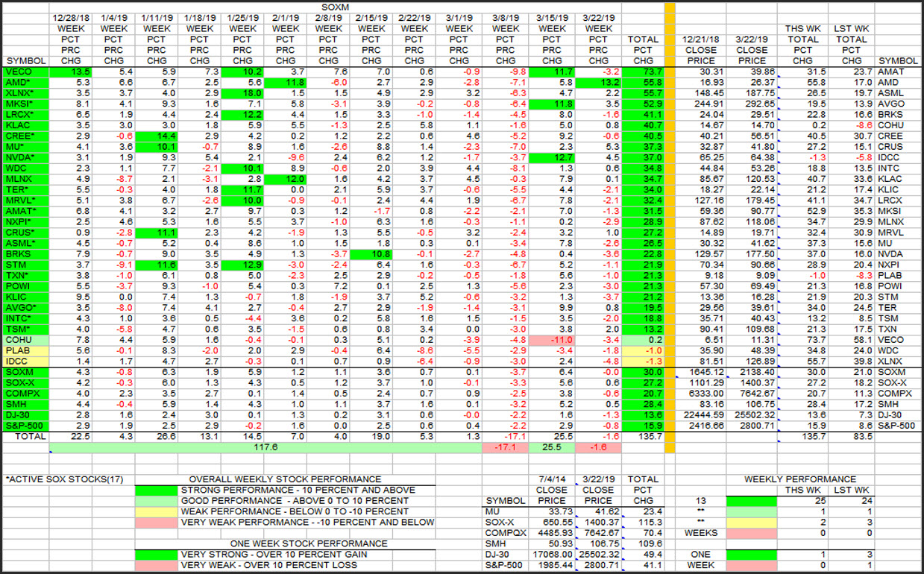Select the 12/28/18 week header
Viewport: 924px width, 574px height.
click(x=72, y=17)
